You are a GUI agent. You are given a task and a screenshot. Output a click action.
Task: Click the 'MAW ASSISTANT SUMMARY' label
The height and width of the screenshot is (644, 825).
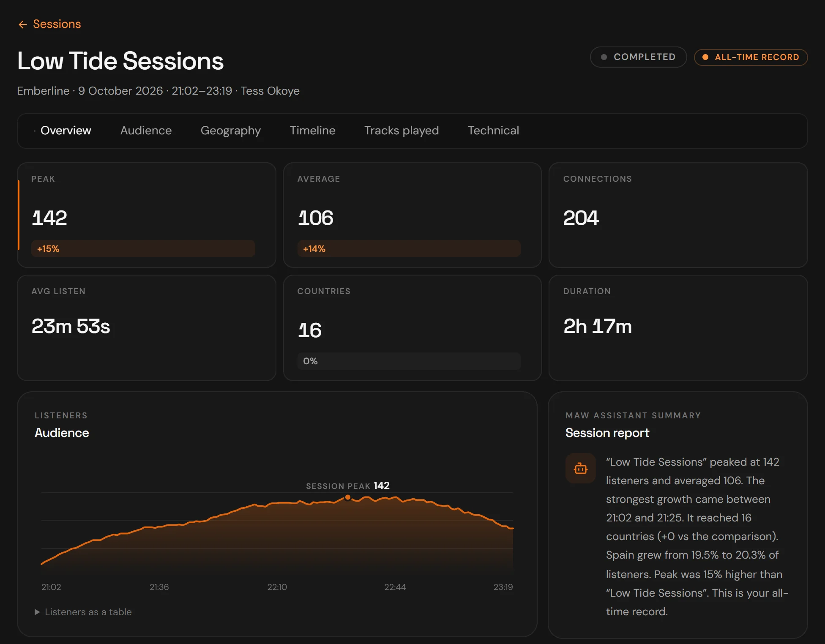(633, 415)
